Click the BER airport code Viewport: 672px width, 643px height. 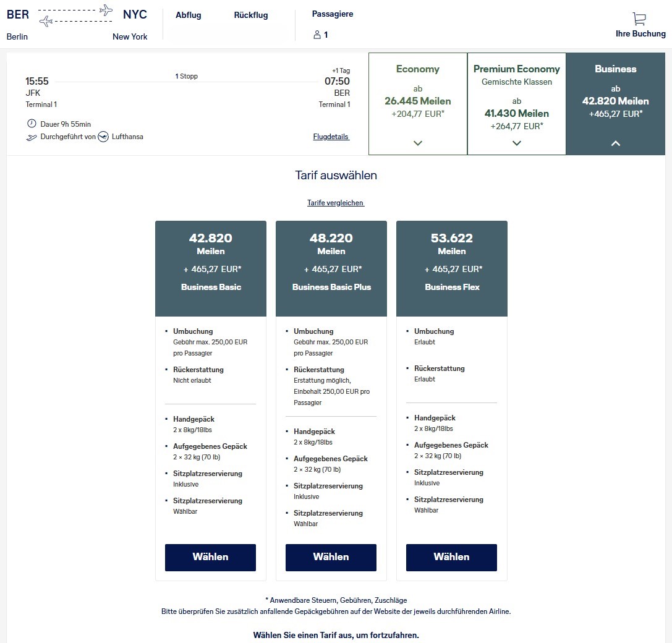point(17,14)
